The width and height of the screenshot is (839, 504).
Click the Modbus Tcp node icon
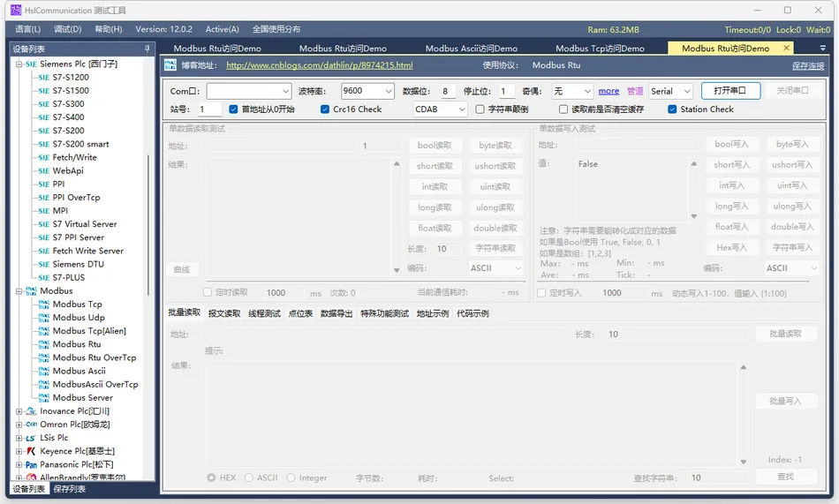coord(44,305)
